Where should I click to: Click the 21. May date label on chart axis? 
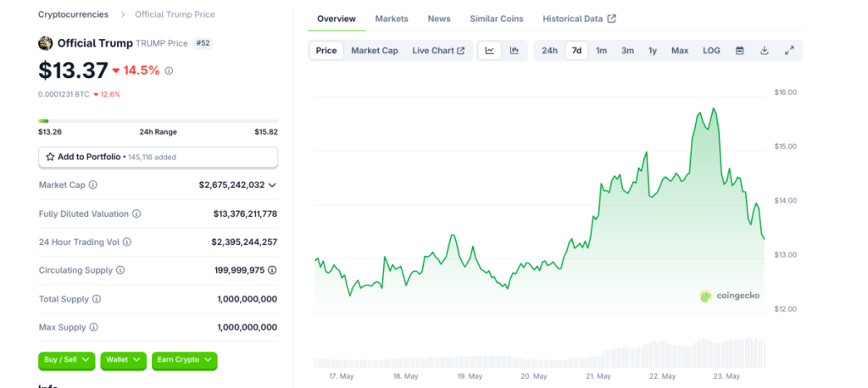pos(598,376)
